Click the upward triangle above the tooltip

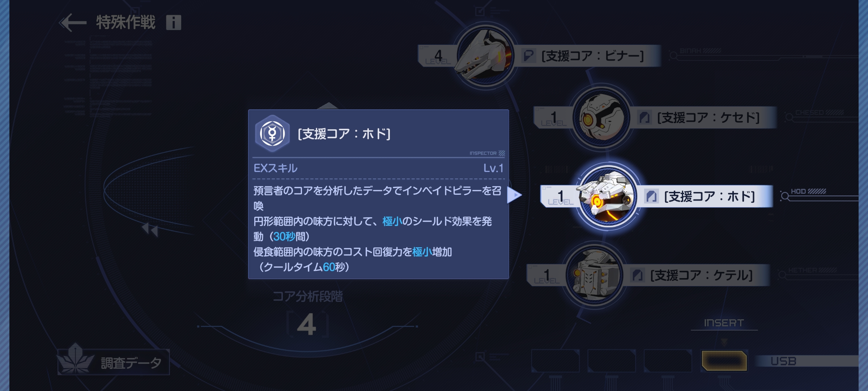328,105
